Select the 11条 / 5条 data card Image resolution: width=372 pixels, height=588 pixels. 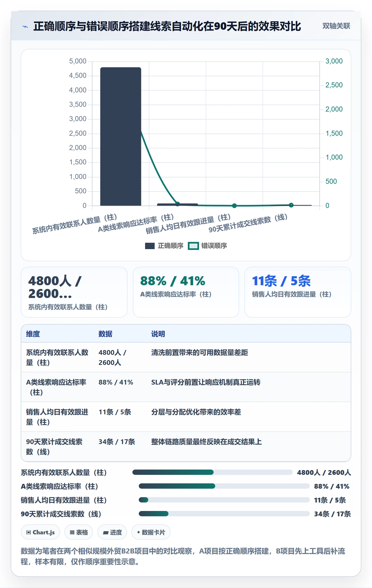click(298, 292)
